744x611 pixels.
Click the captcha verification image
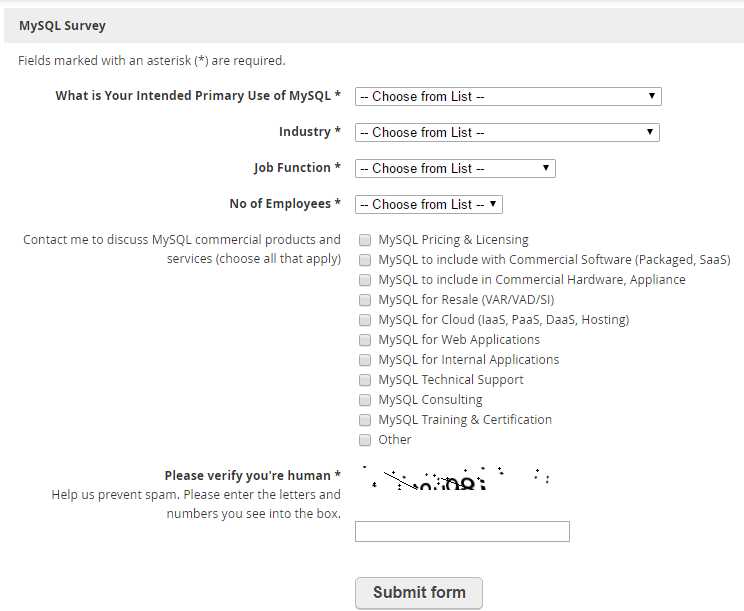pos(456,478)
